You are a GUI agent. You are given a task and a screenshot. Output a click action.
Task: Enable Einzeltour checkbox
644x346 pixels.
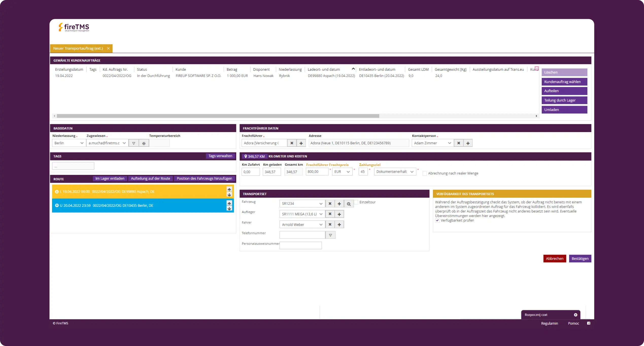(356, 202)
